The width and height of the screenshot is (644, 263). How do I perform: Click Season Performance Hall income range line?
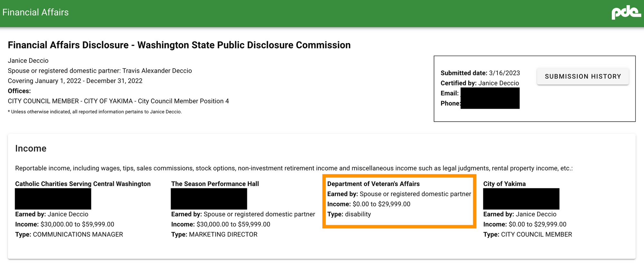pyautogui.click(x=221, y=224)
